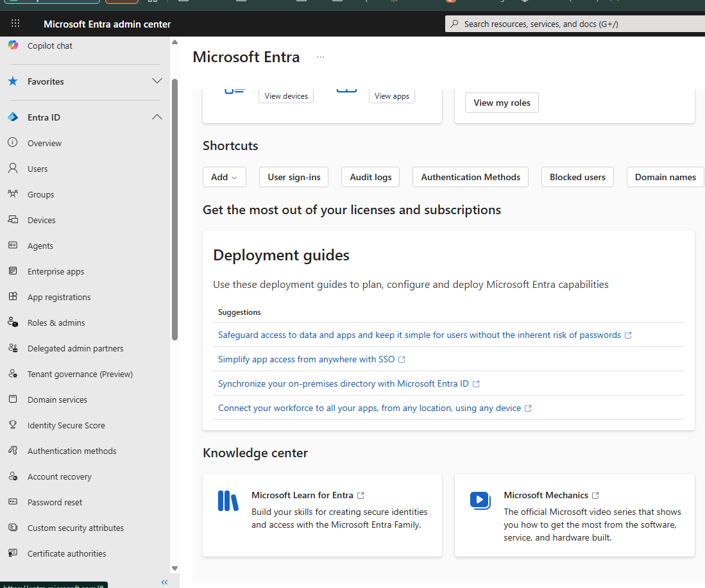Screen dimensions: 705x588
Task: Open the Simplify app access with SSO link
Action: point(312,359)
